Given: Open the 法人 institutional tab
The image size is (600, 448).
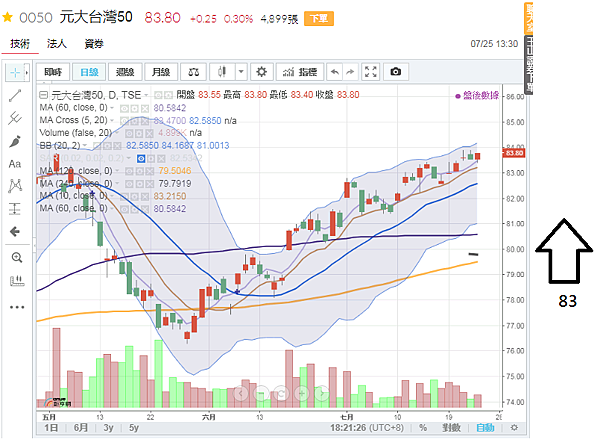Looking at the screenshot, I should (57, 44).
